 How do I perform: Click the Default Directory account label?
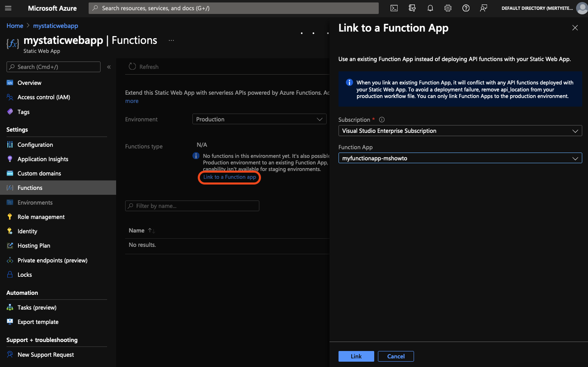[537, 8]
